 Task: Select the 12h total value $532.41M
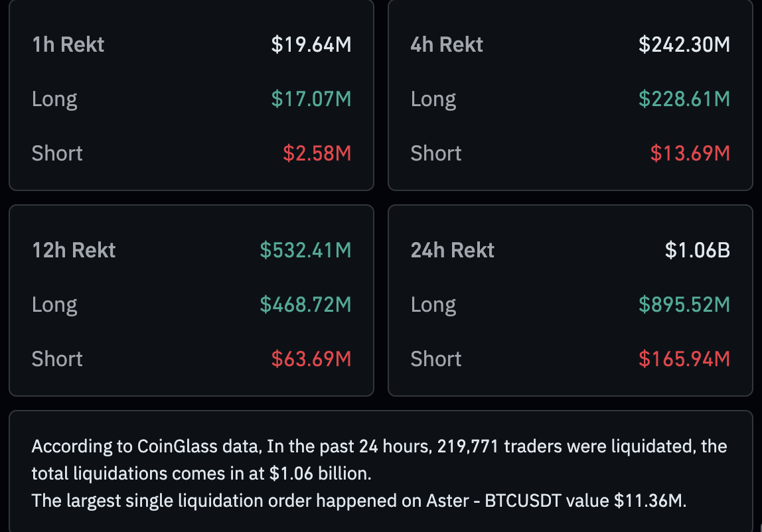tap(305, 250)
